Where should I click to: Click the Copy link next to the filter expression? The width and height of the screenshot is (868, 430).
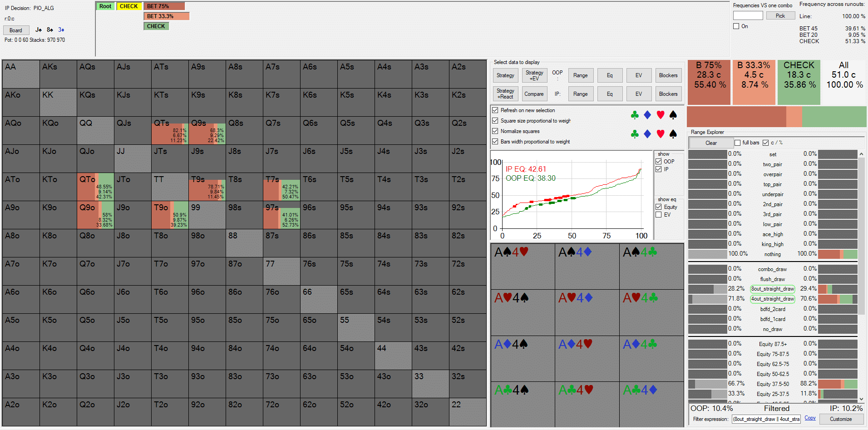pyautogui.click(x=810, y=418)
